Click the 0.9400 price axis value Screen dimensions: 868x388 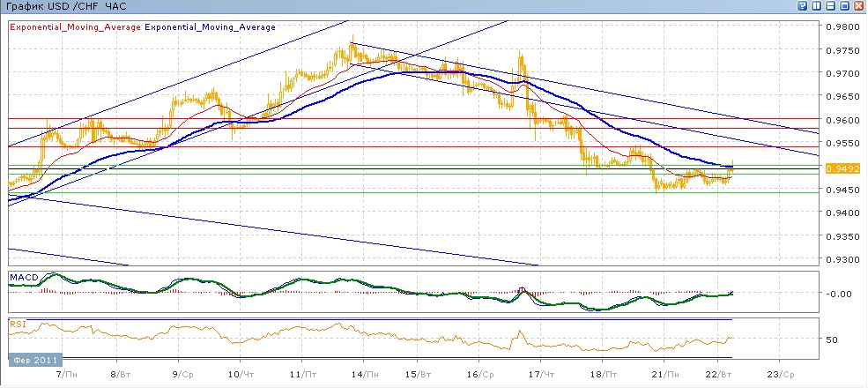click(841, 213)
